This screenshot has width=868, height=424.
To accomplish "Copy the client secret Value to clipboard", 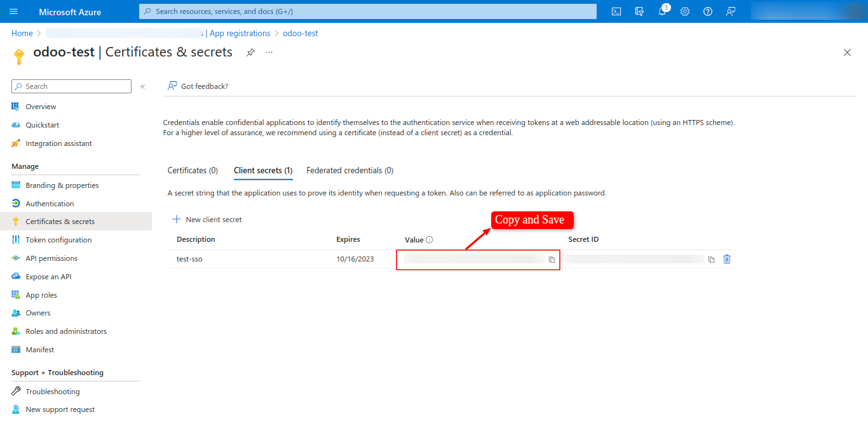I will click(x=552, y=259).
